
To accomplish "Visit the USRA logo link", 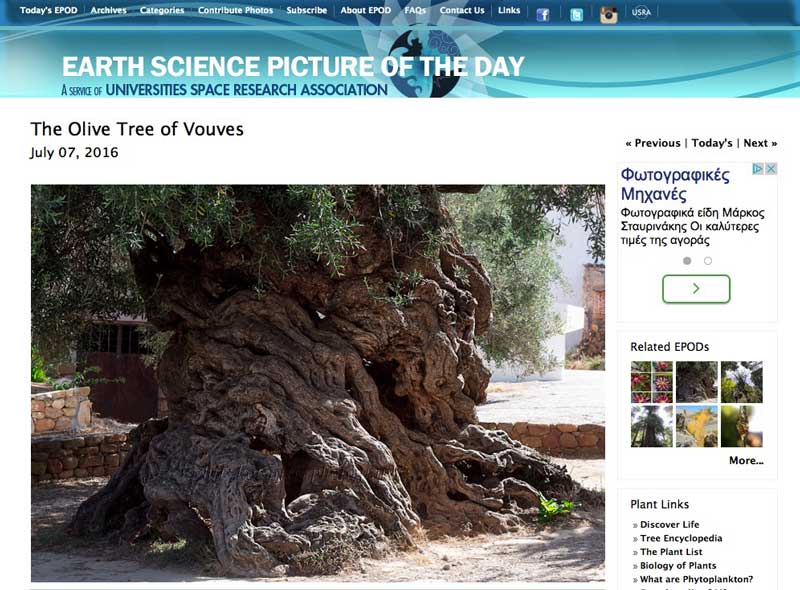I will point(641,12).
